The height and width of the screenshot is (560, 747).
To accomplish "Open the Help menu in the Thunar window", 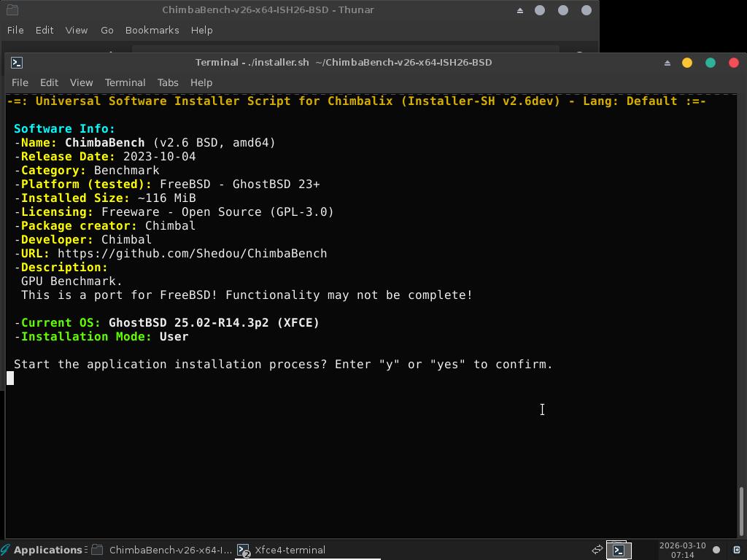I will pos(201,31).
